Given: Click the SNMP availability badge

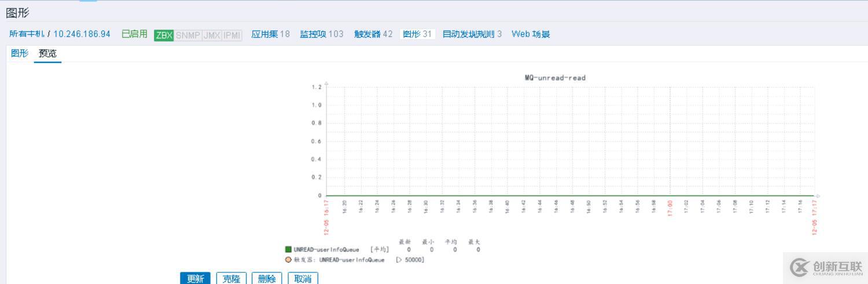Looking at the screenshot, I should (x=187, y=35).
